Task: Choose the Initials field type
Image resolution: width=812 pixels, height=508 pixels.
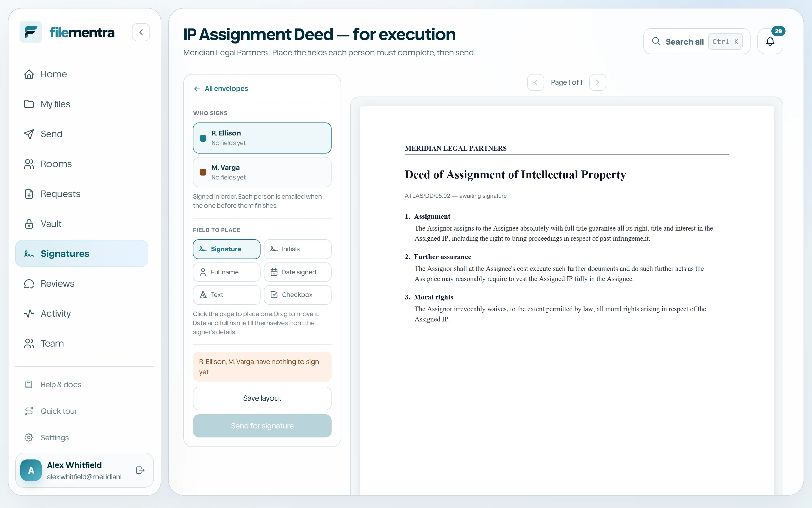Action: click(x=298, y=249)
